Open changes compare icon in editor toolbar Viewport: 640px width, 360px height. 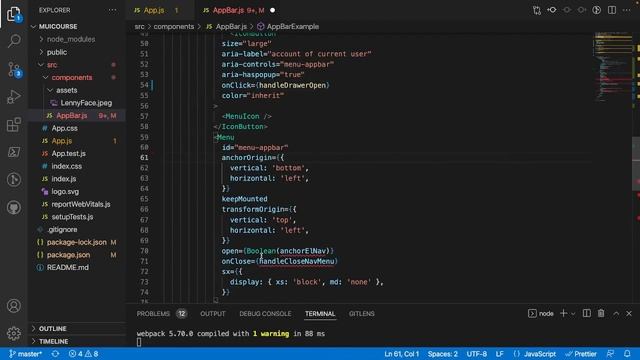coord(537,10)
